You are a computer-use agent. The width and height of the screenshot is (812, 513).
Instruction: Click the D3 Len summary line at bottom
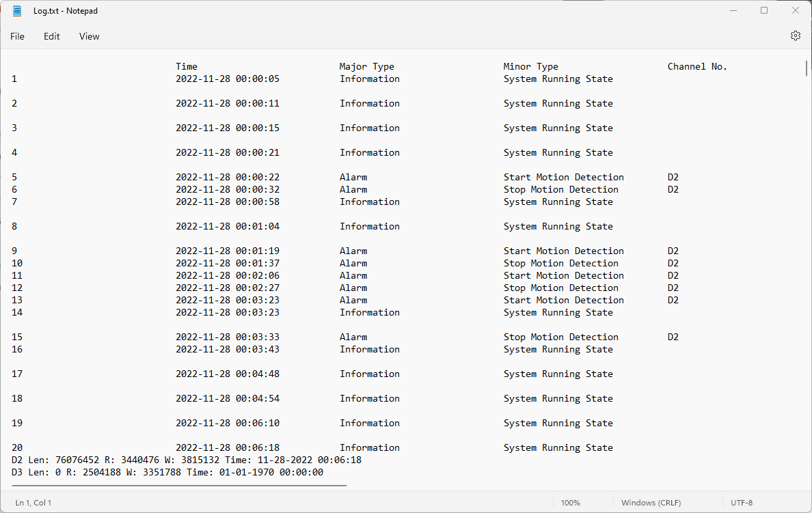164,472
